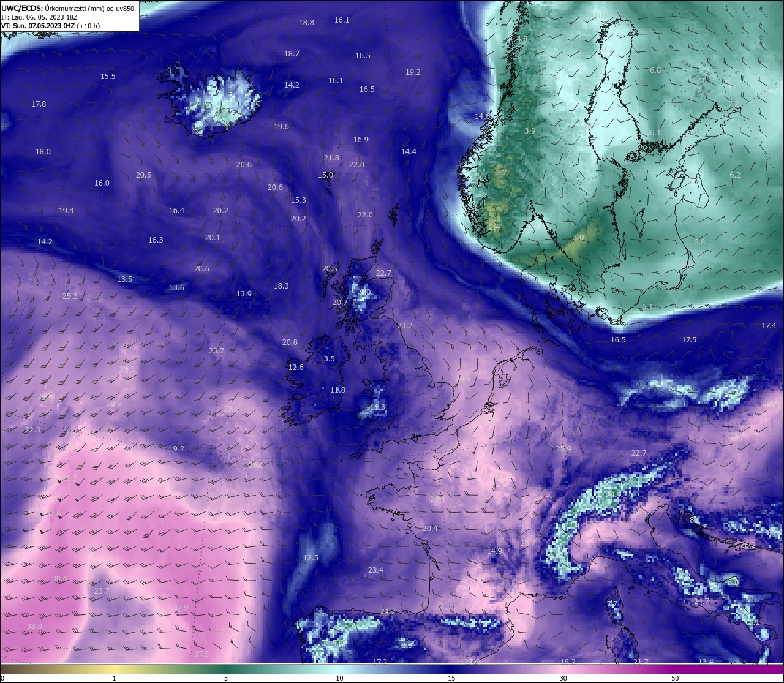Click the map value 13.6
Screen dimensions: 784x683
coord(176,288)
